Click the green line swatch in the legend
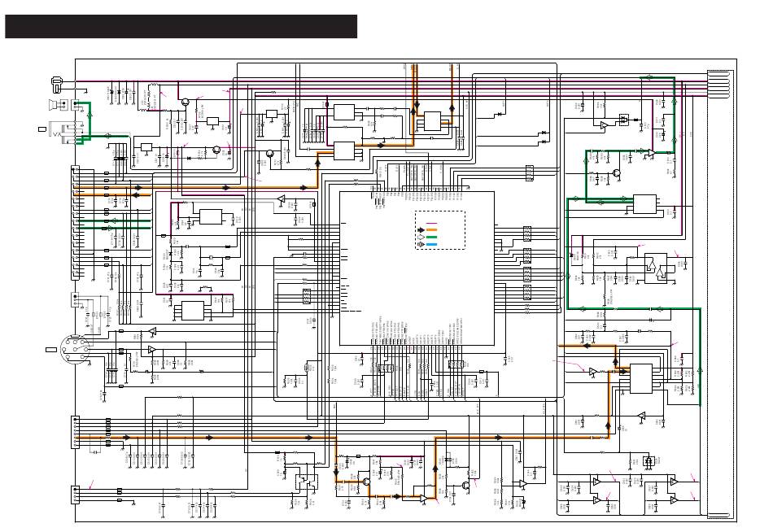773x532 pixels. click(x=431, y=238)
